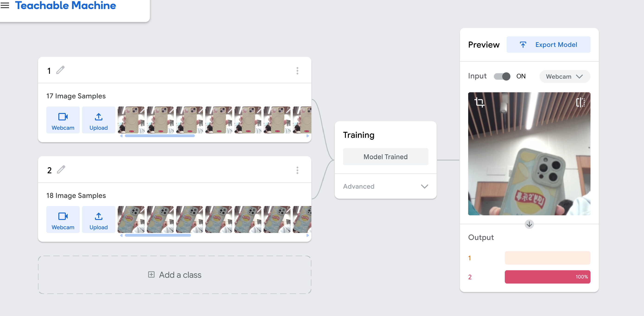Flip the webcam preview horizontally
This screenshot has width=644, height=316.
coord(580,102)
